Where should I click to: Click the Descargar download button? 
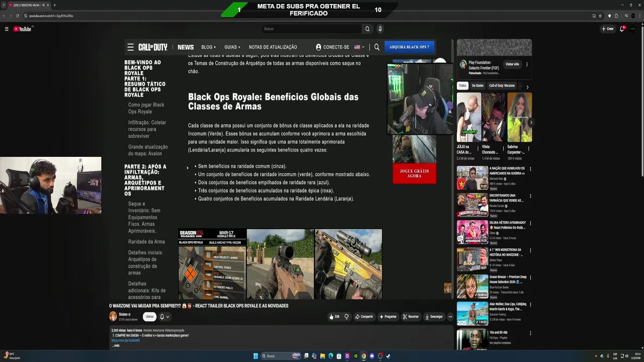coord(434,317)
